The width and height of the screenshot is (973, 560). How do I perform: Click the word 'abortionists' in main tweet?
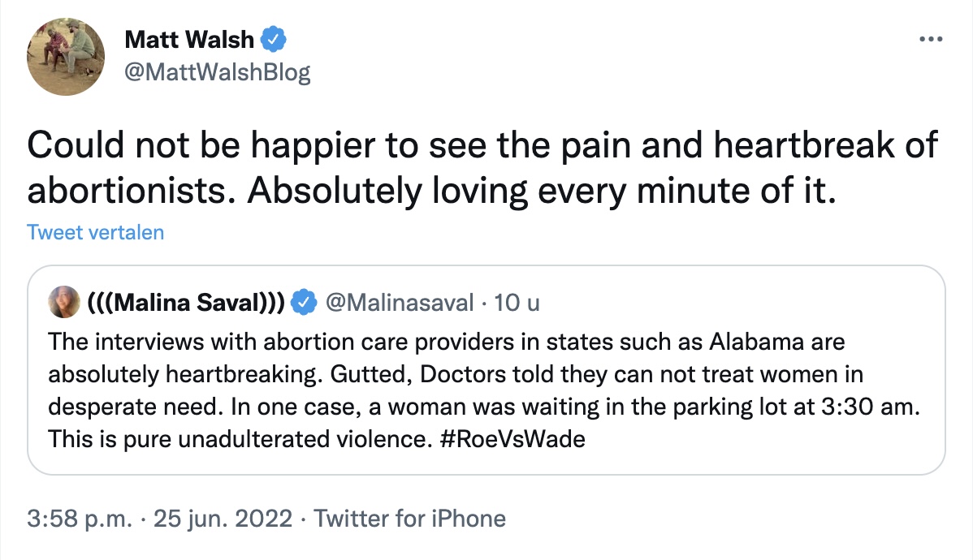tap(131, 189)
